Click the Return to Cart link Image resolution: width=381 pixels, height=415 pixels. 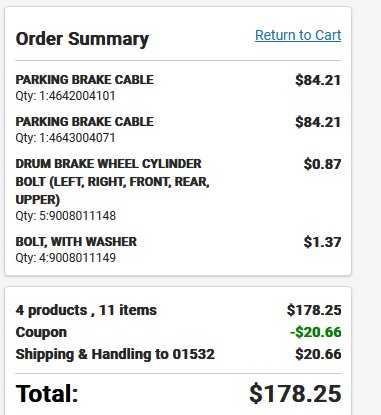click(x=298, y=35)
